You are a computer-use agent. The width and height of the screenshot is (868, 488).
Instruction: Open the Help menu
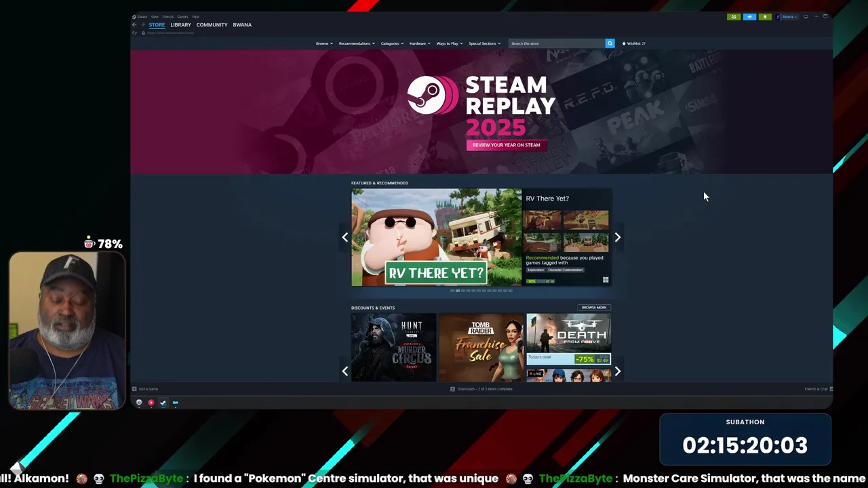195,16
